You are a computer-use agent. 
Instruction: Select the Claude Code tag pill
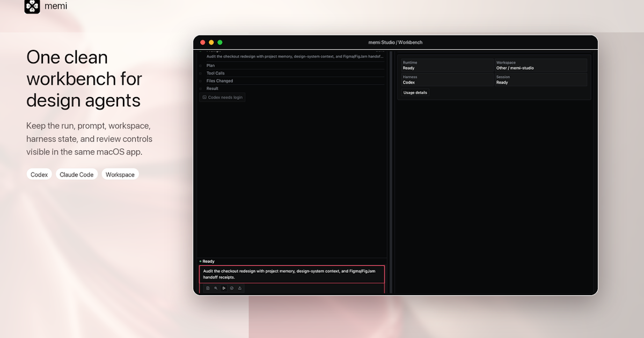click(77, 174)
